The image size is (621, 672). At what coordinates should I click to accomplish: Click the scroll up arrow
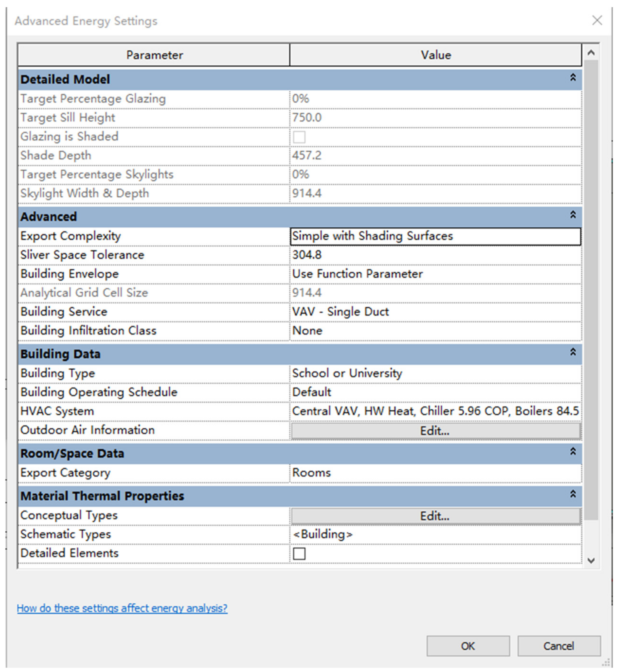point(591,53)
